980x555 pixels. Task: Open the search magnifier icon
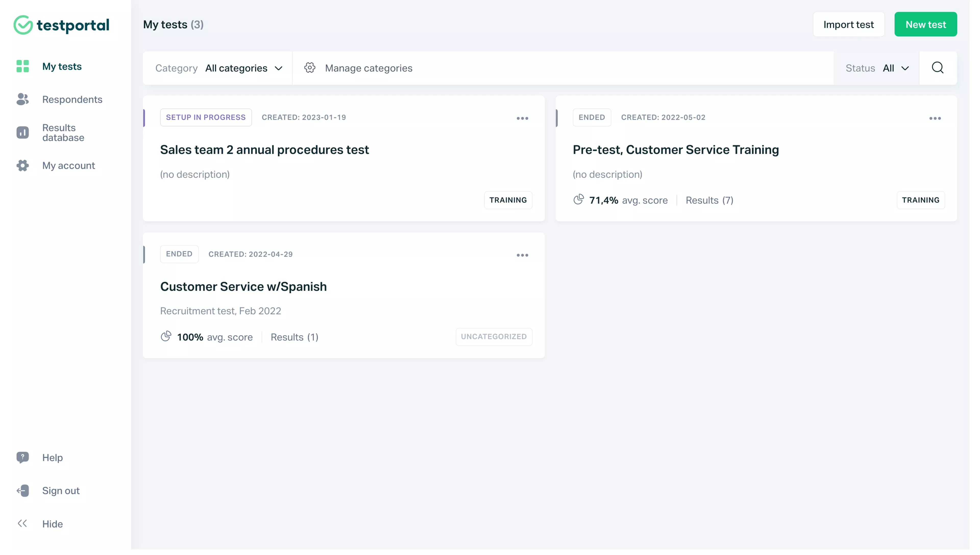pyautogui.click(x=938, y=68)
